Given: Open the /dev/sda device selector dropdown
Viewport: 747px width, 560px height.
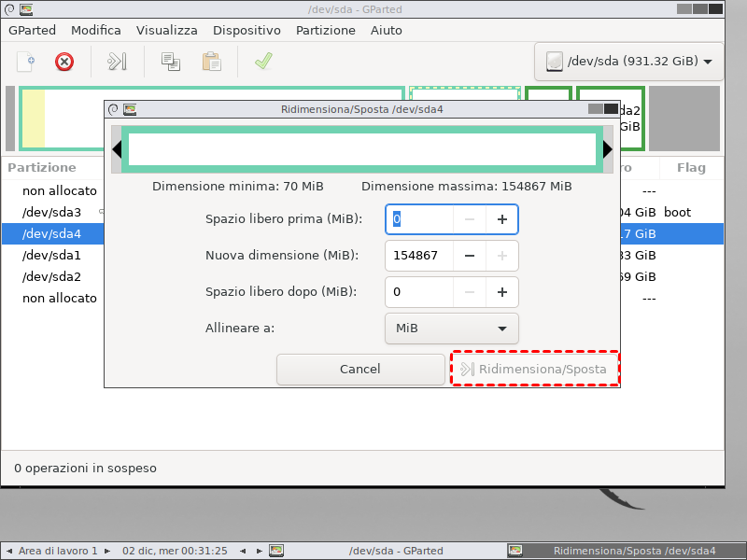Looking at the screenshot, I should point(628,62).
